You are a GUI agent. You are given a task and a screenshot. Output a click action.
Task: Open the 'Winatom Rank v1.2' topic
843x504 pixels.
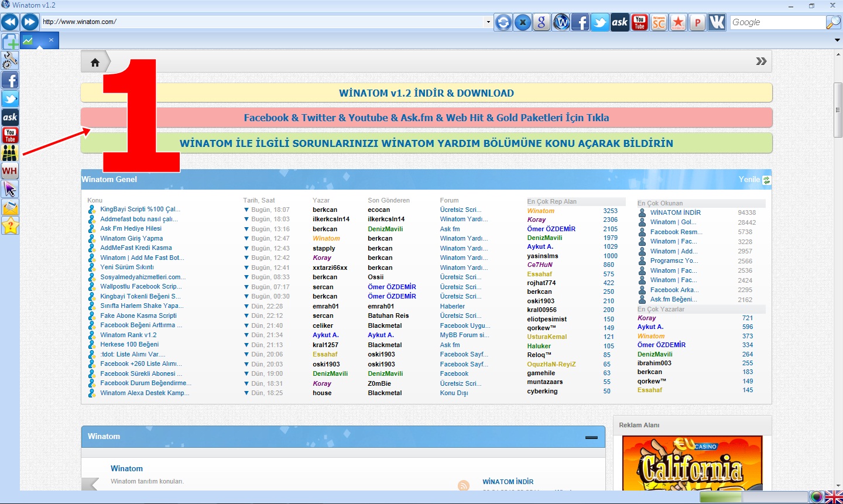(128, 335)
